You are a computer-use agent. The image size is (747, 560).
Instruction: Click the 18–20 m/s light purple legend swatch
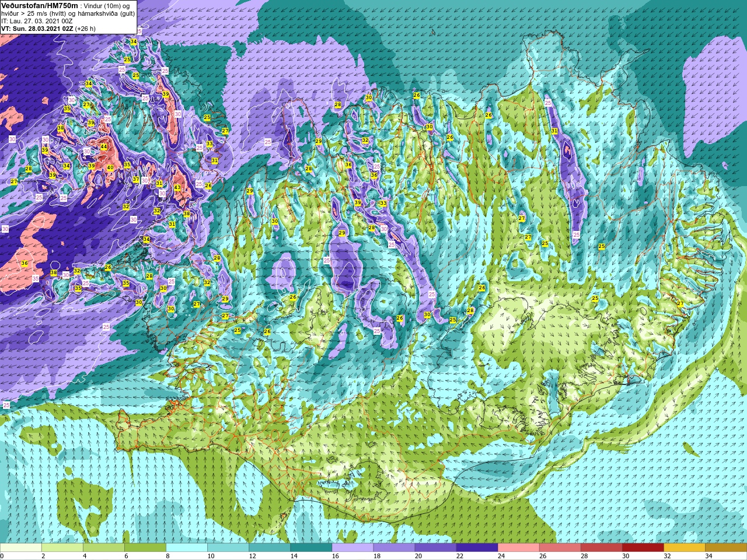click(394, 548)
